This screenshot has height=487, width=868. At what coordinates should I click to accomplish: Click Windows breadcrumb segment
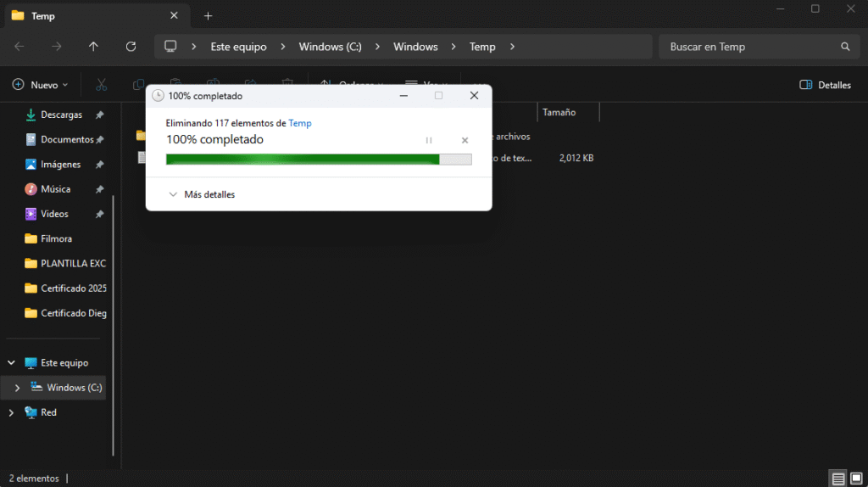(415, 47)
